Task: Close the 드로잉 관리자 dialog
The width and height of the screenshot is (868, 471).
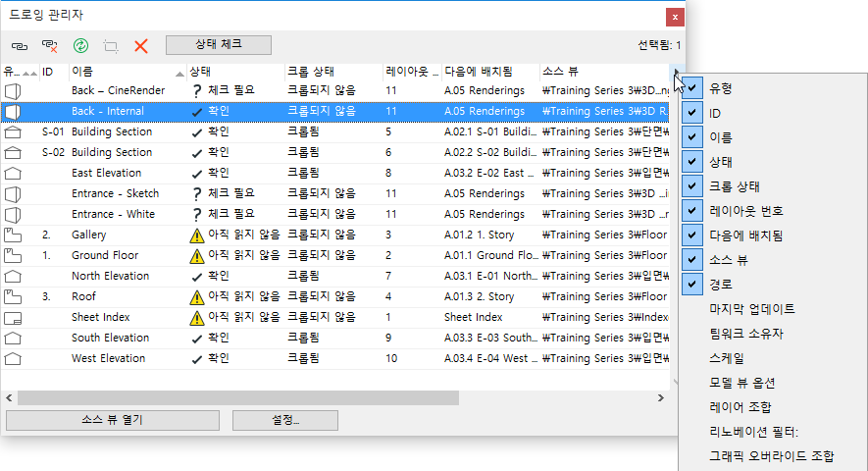Action: (675, 18)
